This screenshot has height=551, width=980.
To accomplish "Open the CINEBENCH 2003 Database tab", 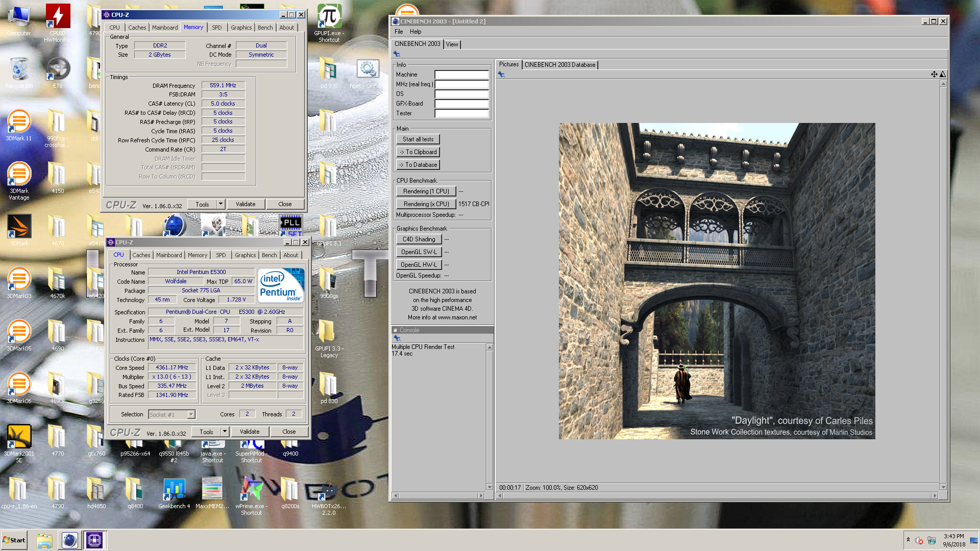I will tap(560, 65).
